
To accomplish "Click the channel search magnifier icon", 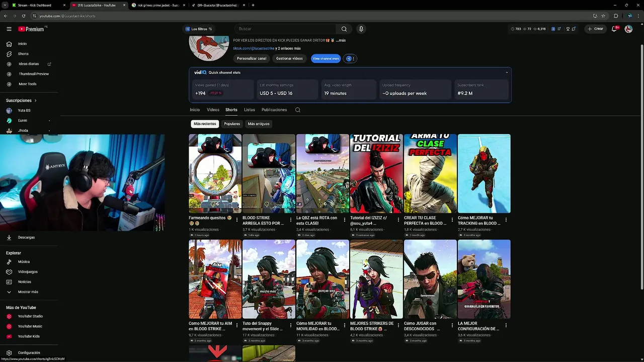I will [298, 110].
